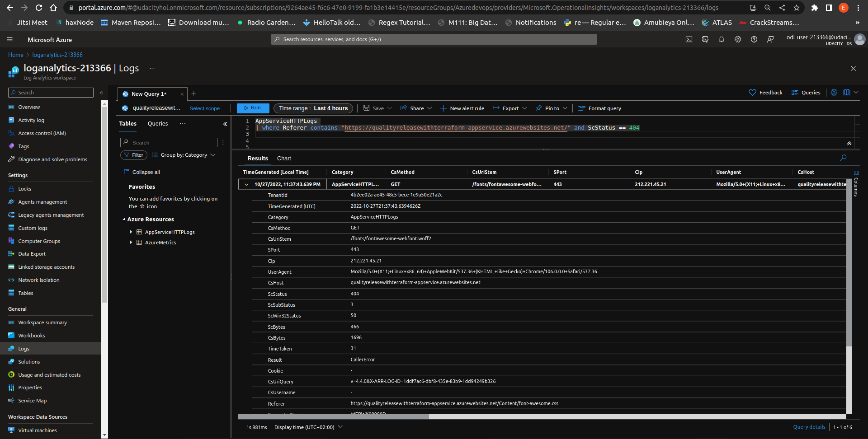Switch to the Queries tab in side panel
This screenshot has height=439, width=868.
click(x=158, y=124)
